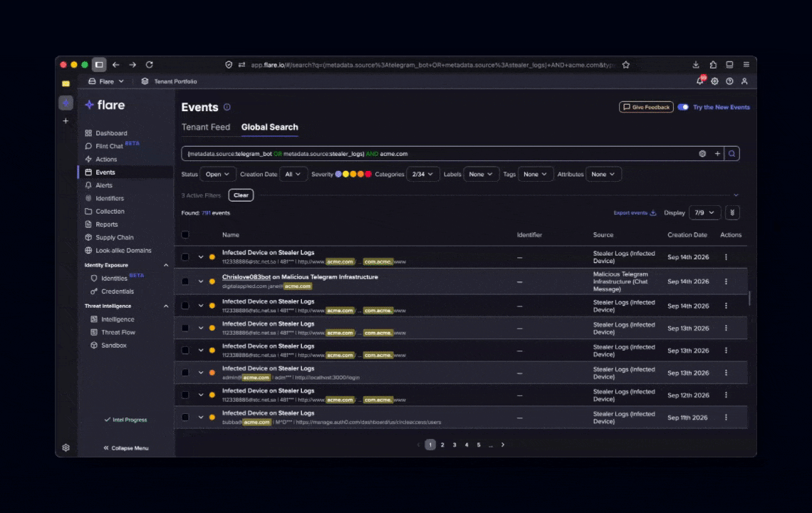Screen dimensions: 812x513
Task: Check the box for the Sep 12th 2026 event
Action: pyautogui.click(x=185, y=395)
